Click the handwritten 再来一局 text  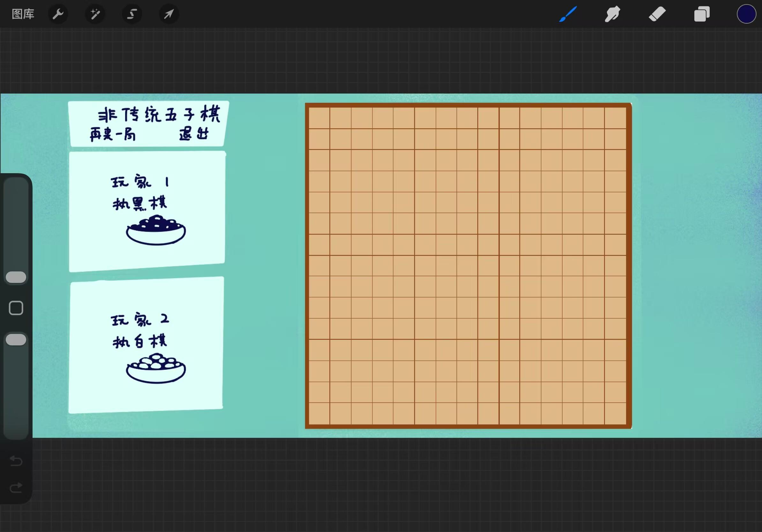tap(113, 135)
